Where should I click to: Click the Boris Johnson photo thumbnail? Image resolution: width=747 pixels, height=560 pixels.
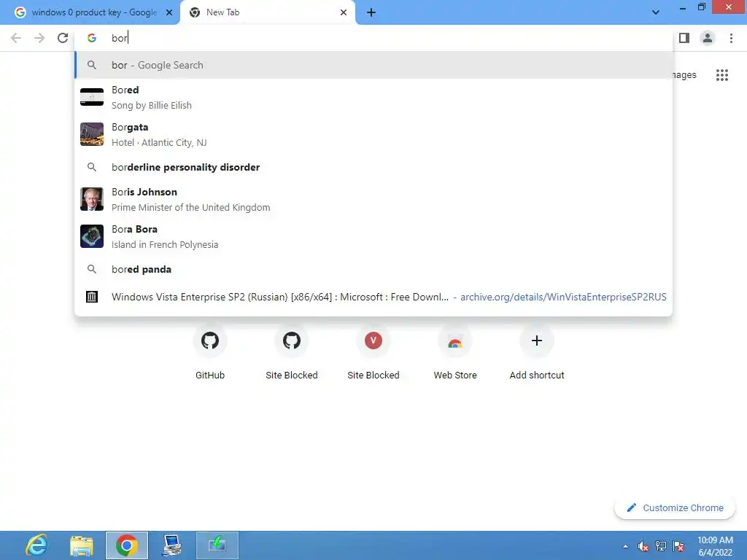point(92,199)
